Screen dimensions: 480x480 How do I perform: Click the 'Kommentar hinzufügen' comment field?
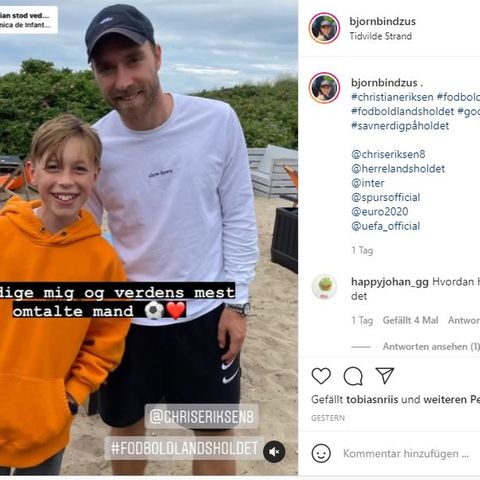(406, 454)
